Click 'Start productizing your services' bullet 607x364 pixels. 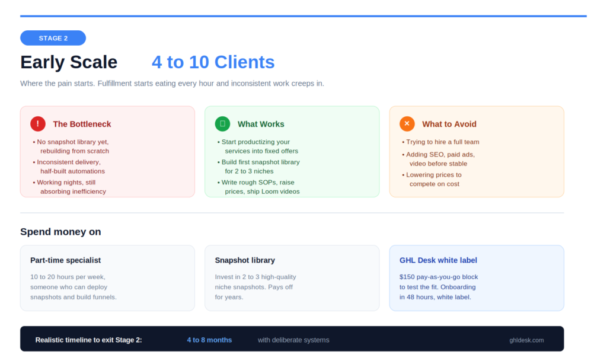pos(258,146)
